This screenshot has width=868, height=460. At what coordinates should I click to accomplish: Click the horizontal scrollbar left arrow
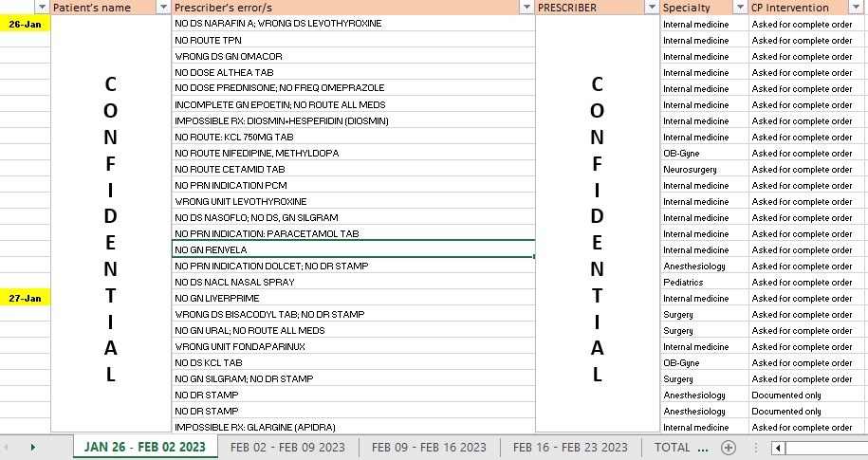pos(778,448)
